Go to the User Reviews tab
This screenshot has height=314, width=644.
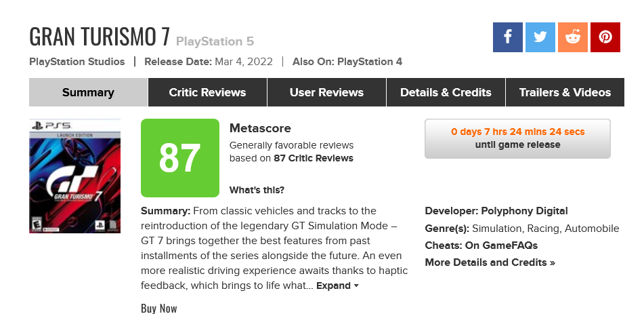tap(326, 92)
